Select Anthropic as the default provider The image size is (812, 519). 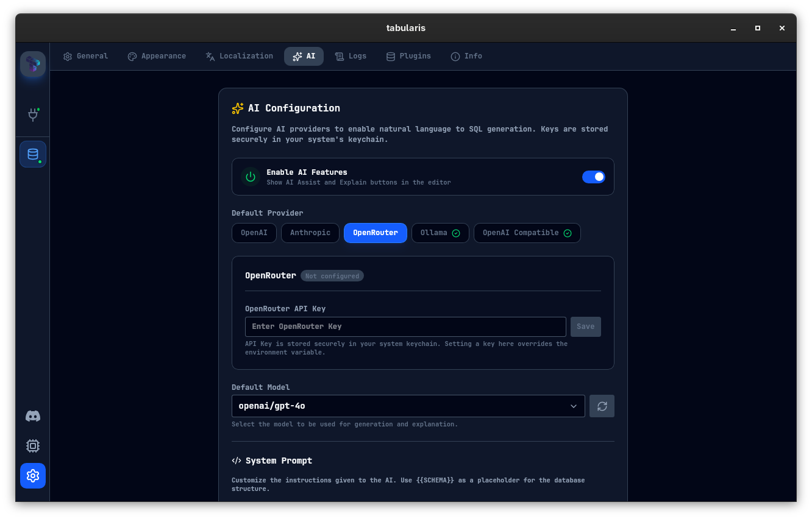pyautogui.click(x=310, y=233)
